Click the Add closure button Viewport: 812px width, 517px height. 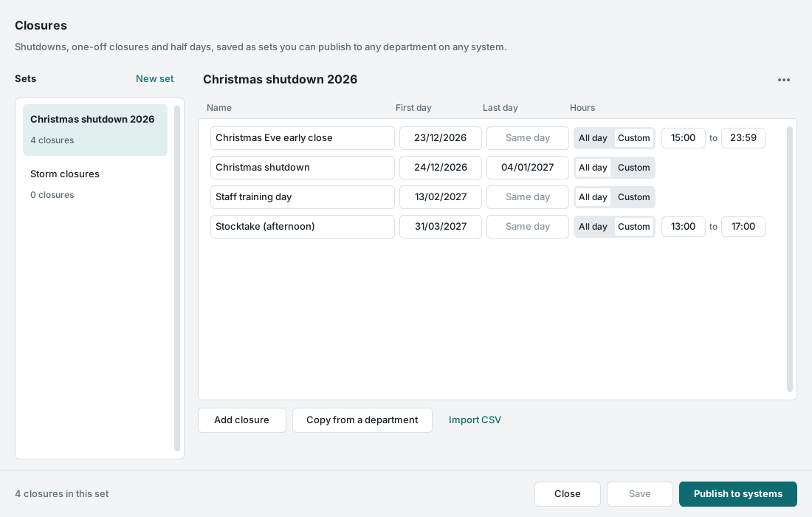[242, 420]
